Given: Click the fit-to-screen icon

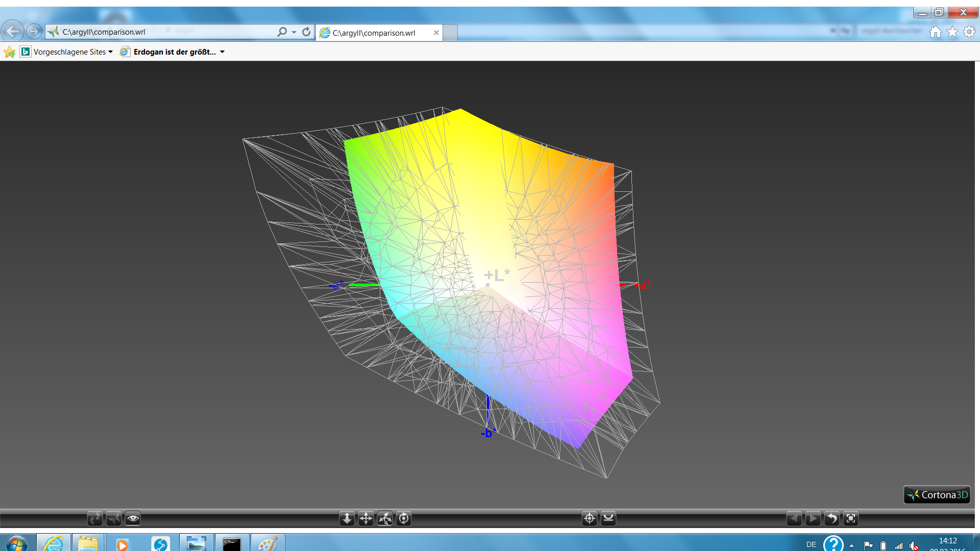Looking at the screenshot, I should (x=851, y=519).
